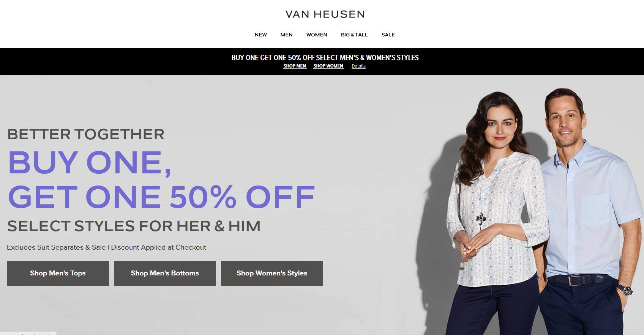This screenshot has height=335, width=644.
Task: Click the Excludes Suit Separates disclaimer text
Action: (106, 247)
